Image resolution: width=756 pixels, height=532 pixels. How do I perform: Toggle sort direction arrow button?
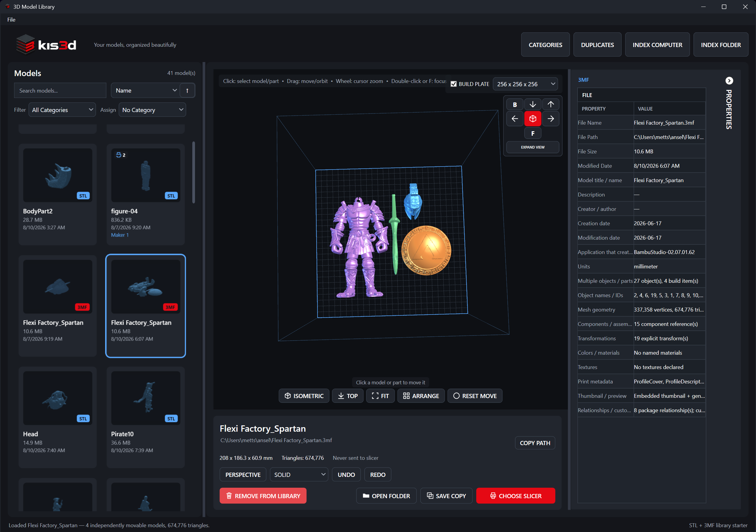click(x=187, y=90)
